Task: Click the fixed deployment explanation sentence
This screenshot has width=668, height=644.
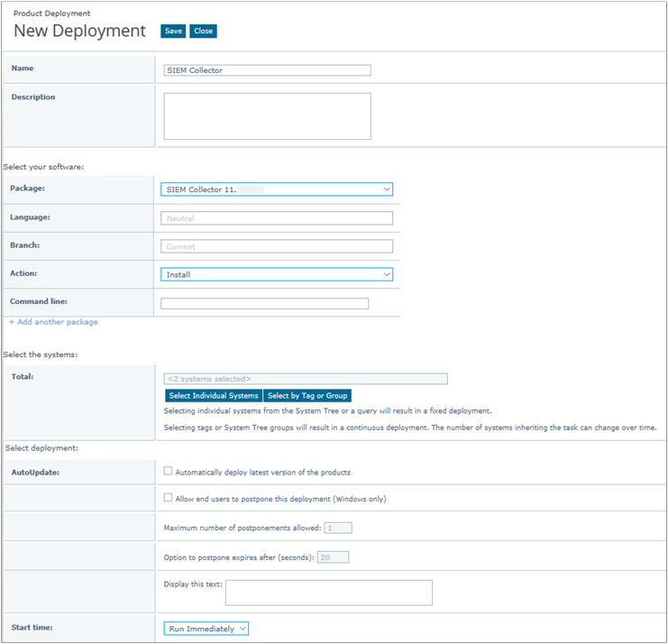Action: tap(327, 411)
